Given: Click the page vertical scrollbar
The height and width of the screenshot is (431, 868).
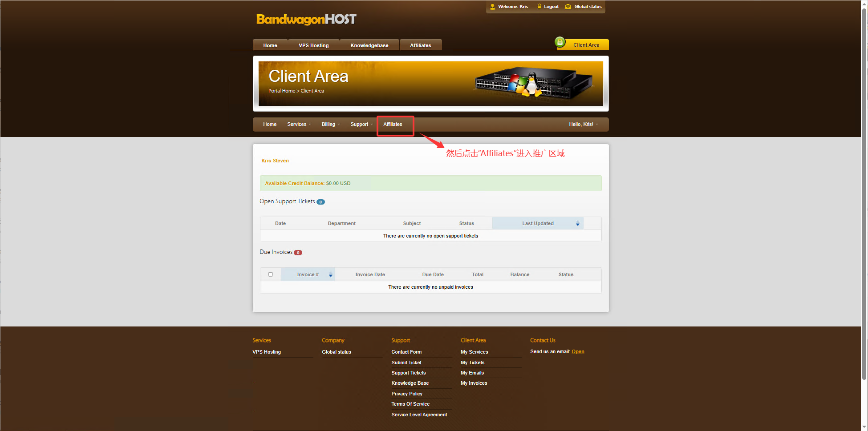Looking at the screenshot, I should [864, 178].
